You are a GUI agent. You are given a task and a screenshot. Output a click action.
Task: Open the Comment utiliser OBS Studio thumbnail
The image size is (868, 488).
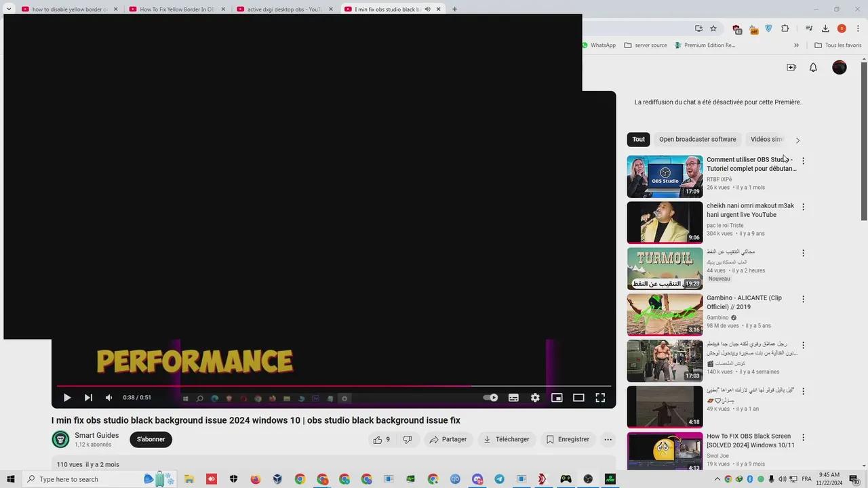click(665, 176)
